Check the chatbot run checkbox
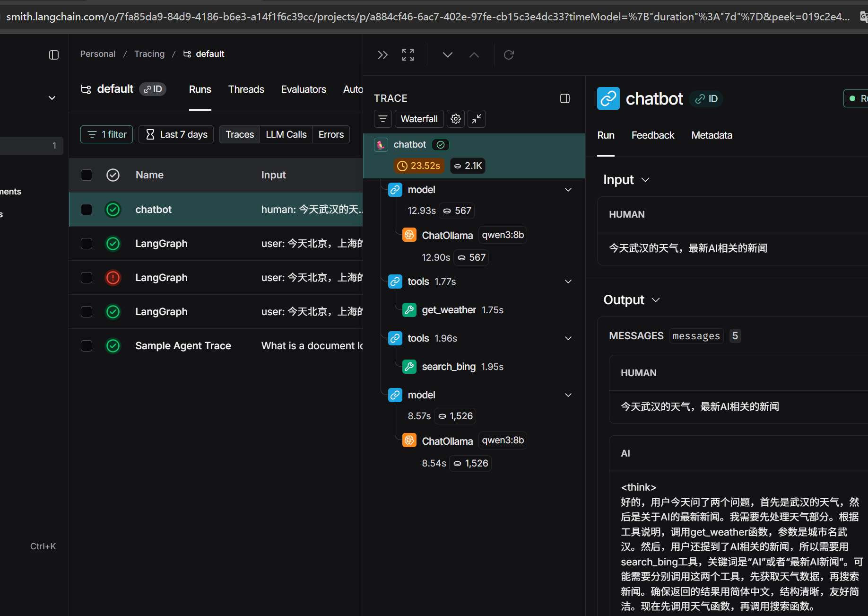 pos(87,210)
